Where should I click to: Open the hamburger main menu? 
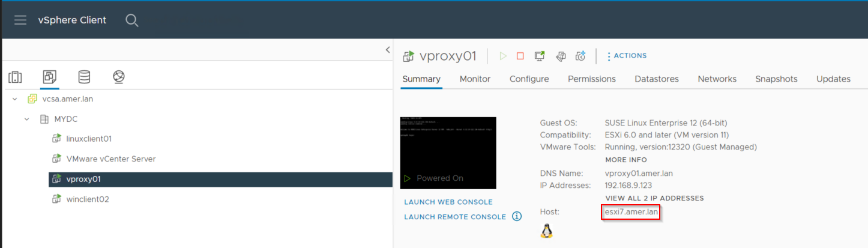click(20, 20)
